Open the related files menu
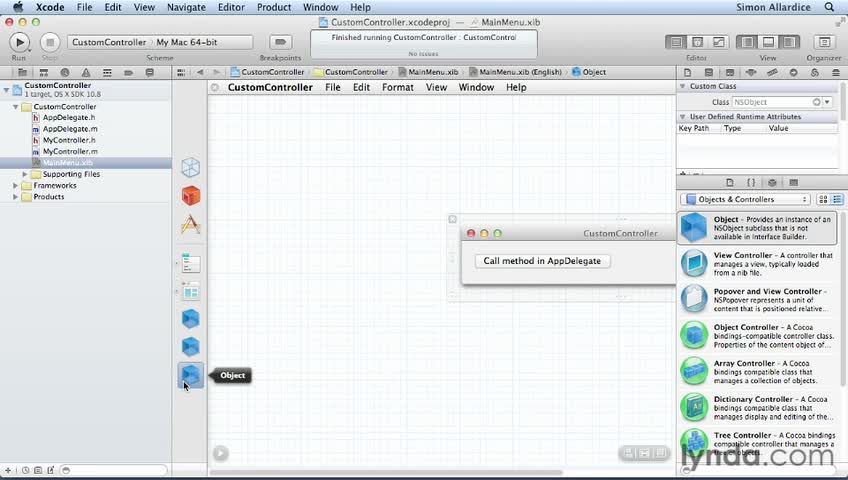 (181, 72)
